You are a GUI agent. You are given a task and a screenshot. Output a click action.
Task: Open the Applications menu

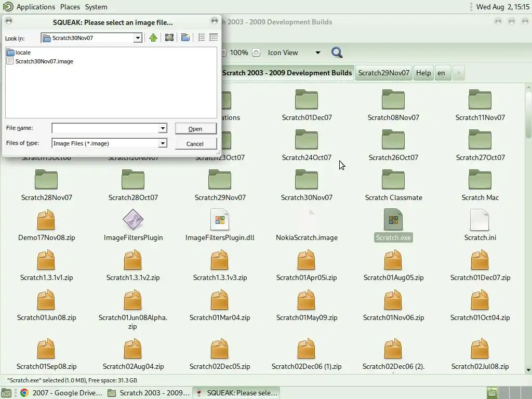[x=36, y=7]
